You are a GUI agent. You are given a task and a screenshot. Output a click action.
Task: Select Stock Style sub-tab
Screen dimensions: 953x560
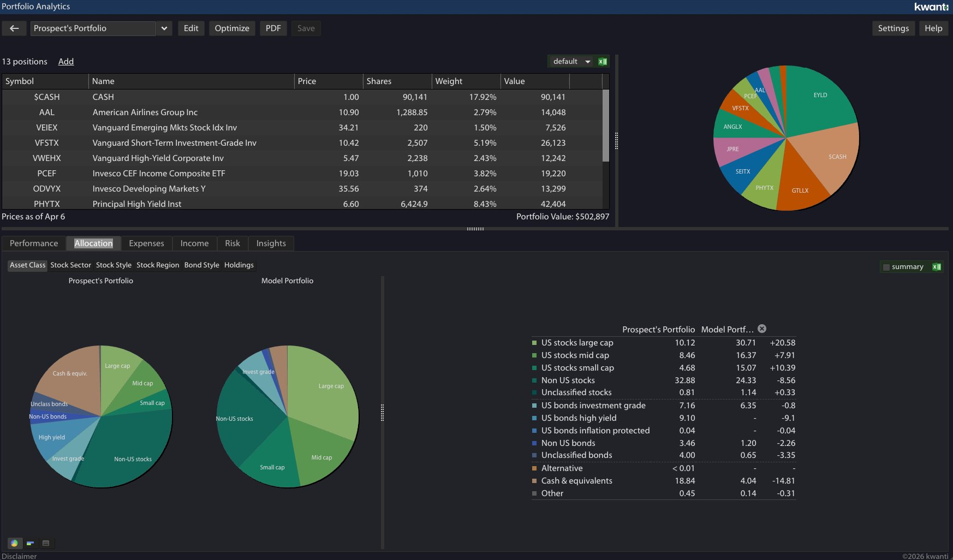tap(114, 265)
